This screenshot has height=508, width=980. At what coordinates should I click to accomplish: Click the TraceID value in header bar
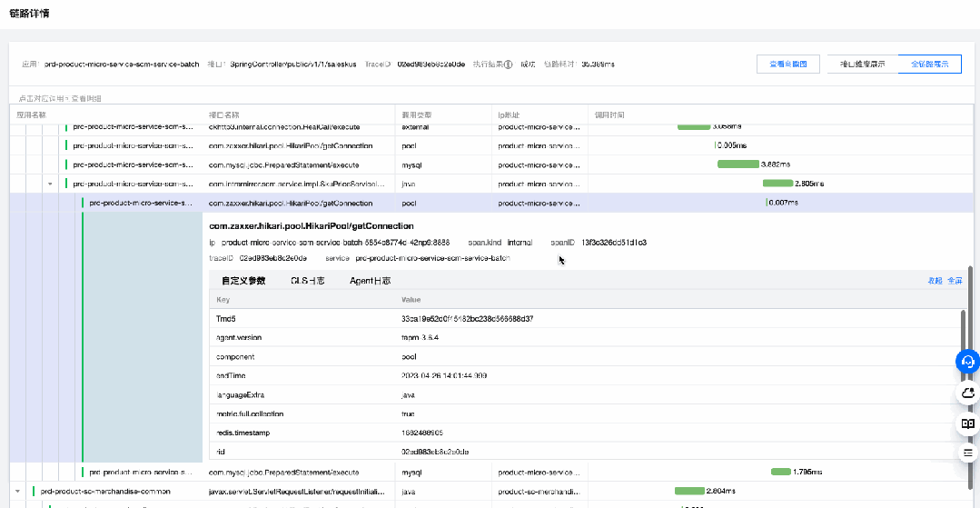[431, 65]
